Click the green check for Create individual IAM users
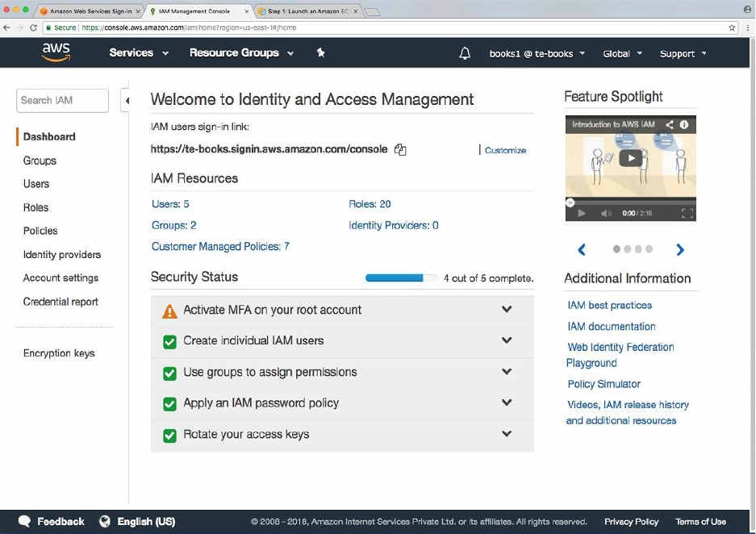Viewport: 756px width, 534px height. (169, 341)
